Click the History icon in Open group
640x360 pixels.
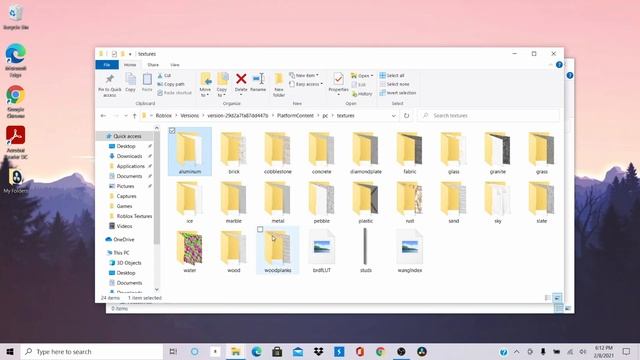pos(362,94)
